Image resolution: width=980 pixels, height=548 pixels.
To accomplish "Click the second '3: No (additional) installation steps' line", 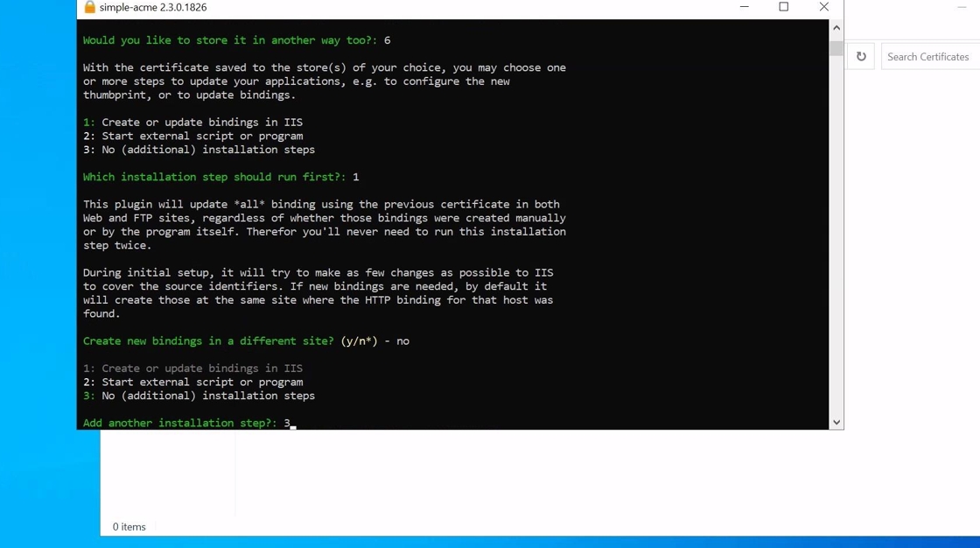I will coord(199,396).
